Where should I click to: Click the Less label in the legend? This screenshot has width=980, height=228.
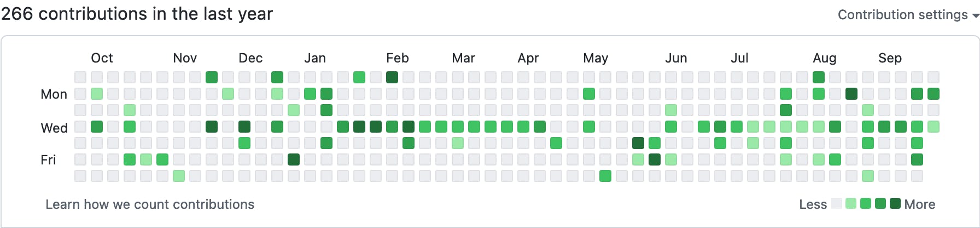point(813,204)
